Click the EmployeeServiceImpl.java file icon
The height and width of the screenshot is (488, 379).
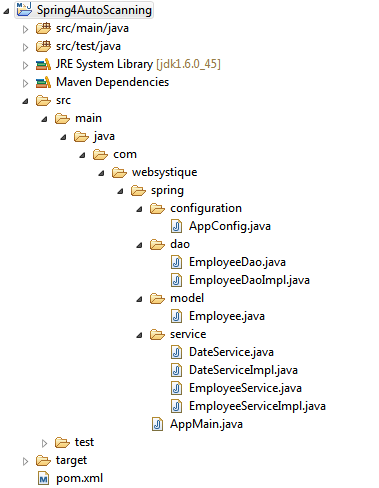[x=176, y=406]
